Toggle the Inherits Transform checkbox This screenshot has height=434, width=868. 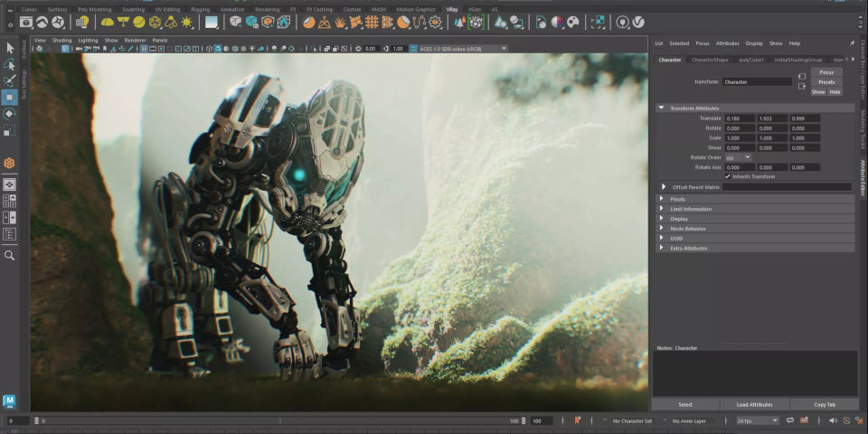coord(727,176)
